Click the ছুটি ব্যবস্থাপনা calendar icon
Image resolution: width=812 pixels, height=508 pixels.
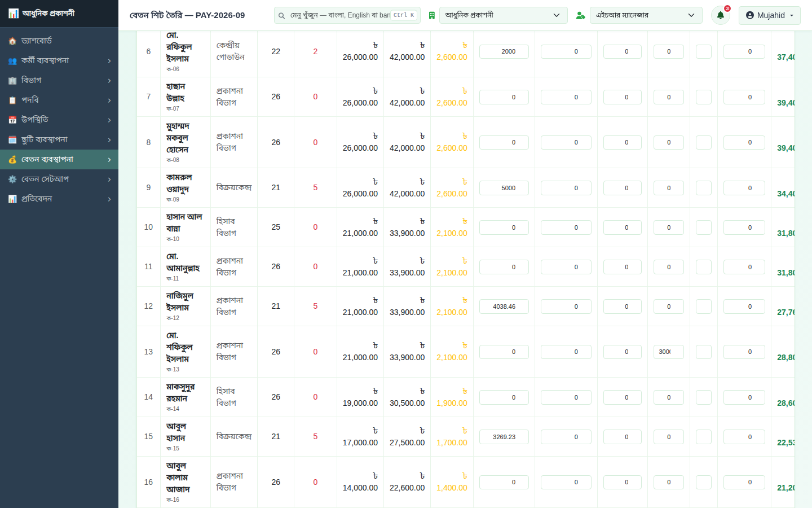click(12, 140)
